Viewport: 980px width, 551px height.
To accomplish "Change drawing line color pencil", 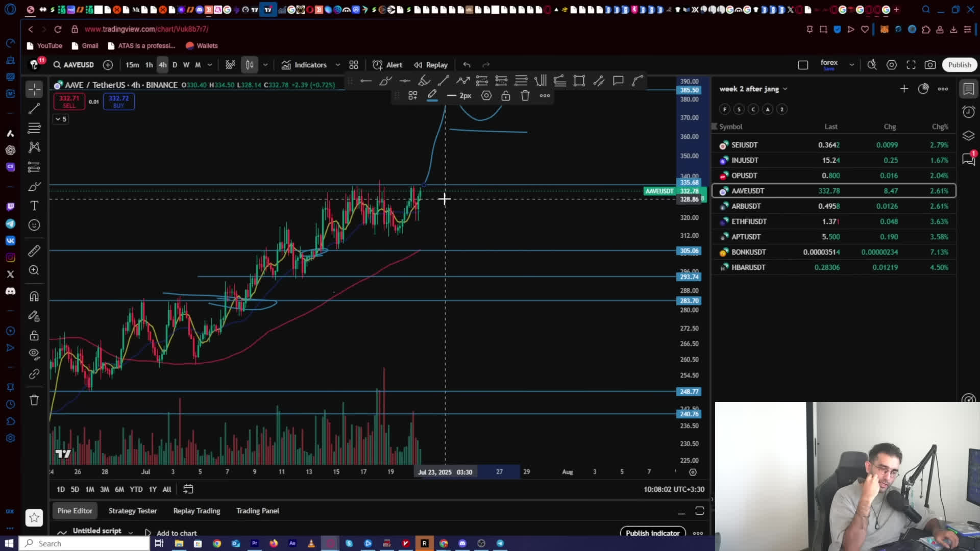I will click(432, 95).
